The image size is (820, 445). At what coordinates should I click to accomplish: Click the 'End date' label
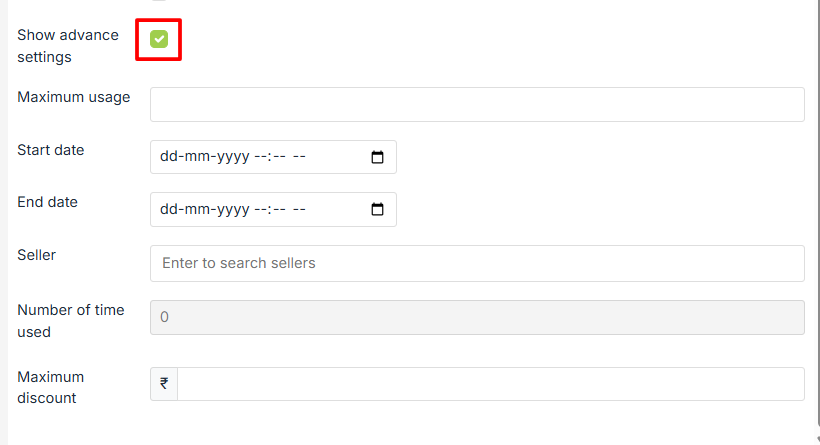click(47, 202)
